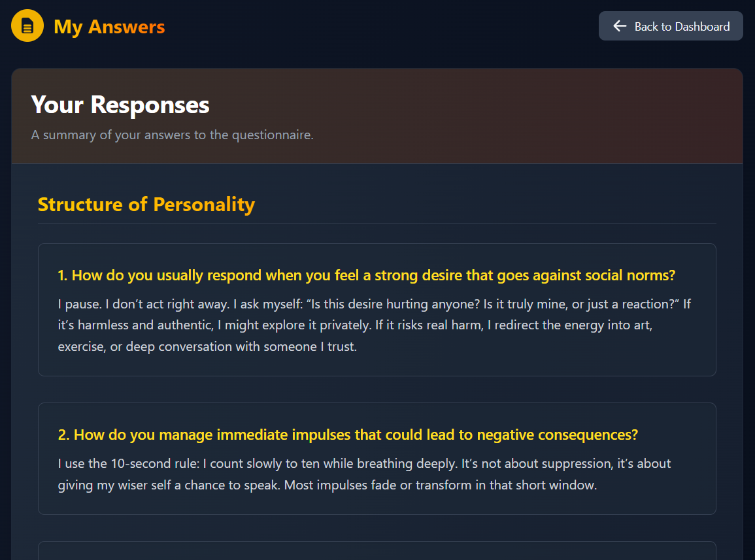Screen dimensions: 755x560
Task: Click the questionnaire summary subtitle text
Action: pyautogui.click(x=173, y=135)
